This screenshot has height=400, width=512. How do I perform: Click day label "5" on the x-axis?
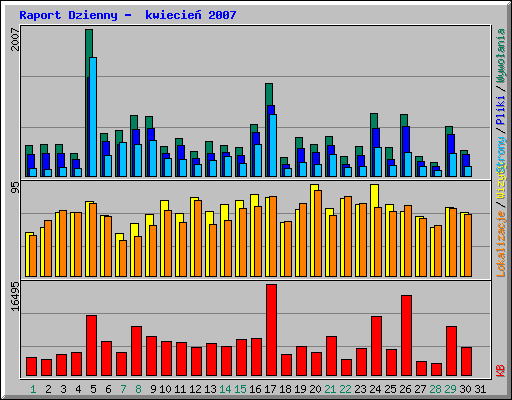[93, 389]
